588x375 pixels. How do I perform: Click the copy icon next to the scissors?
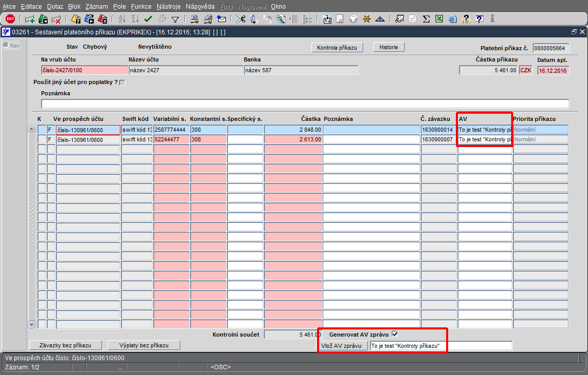point(254,19)
